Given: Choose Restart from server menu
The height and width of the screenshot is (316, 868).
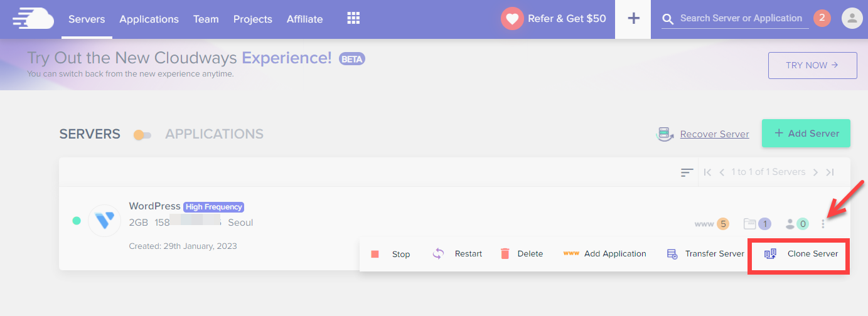Looking at the screenshot, I should [x=457, y=254].
